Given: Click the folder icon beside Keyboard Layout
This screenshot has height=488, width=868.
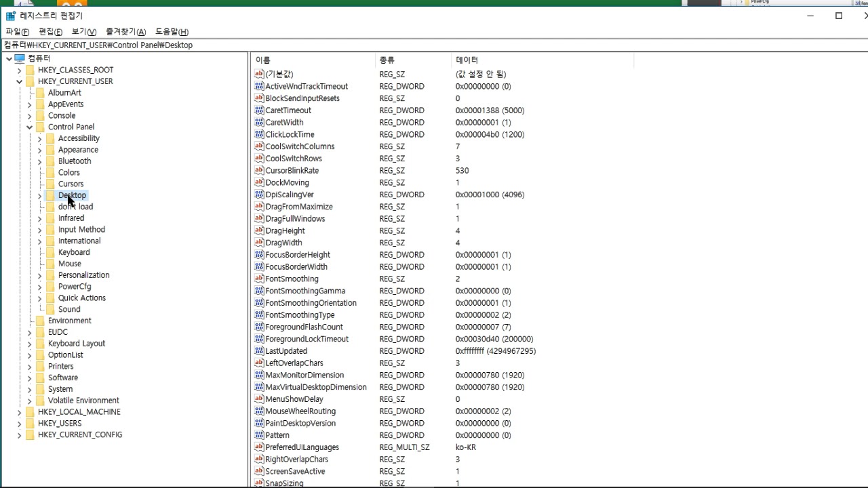Looking at the screenshot, I should (x=40, y=344).
